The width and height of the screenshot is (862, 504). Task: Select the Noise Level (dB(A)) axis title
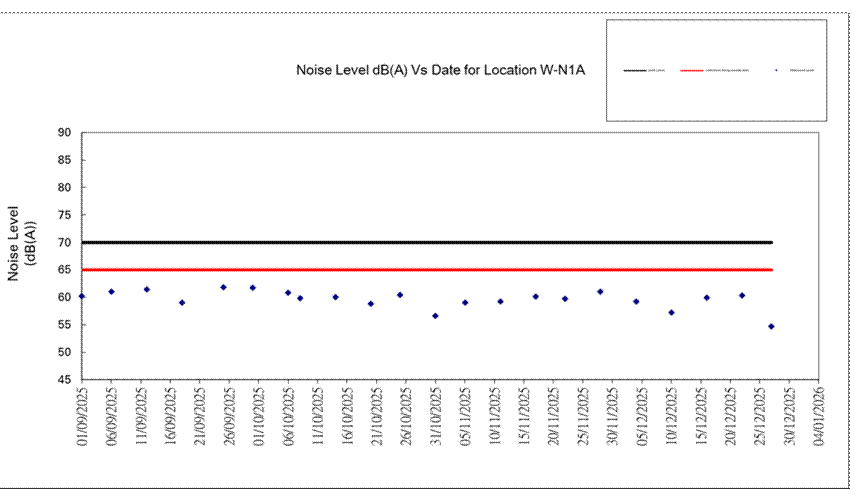click(x=22, y=242)
